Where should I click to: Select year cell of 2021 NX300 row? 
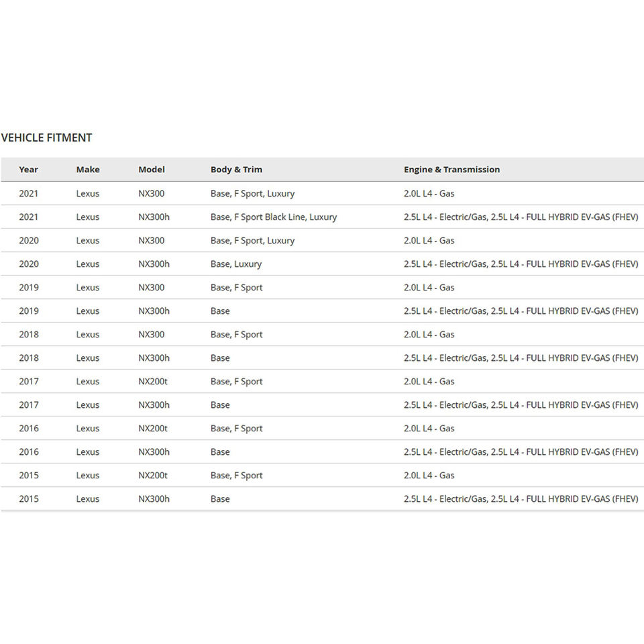(28, 193)
